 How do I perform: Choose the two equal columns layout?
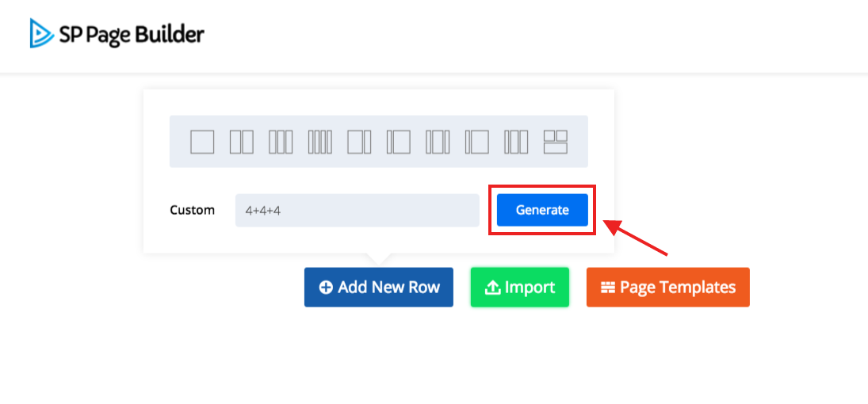point(242,142)
